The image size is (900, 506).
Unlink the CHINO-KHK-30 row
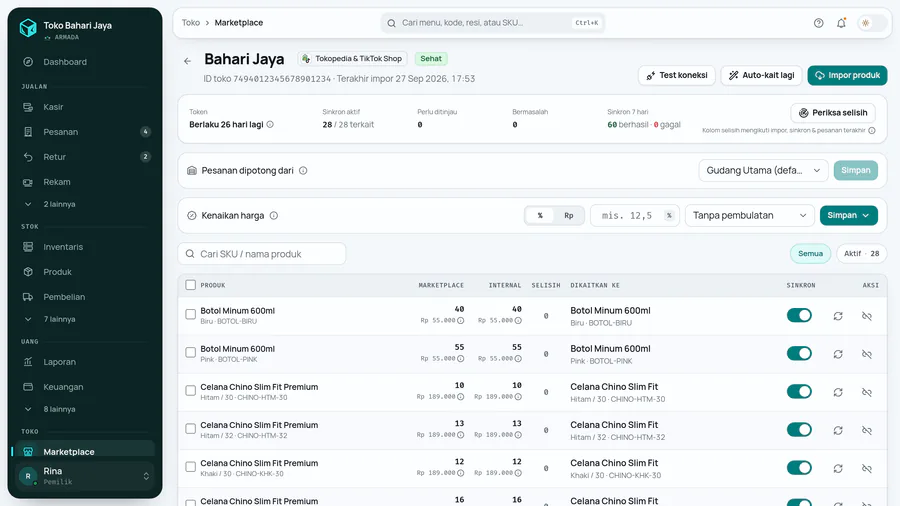(867, 469)
